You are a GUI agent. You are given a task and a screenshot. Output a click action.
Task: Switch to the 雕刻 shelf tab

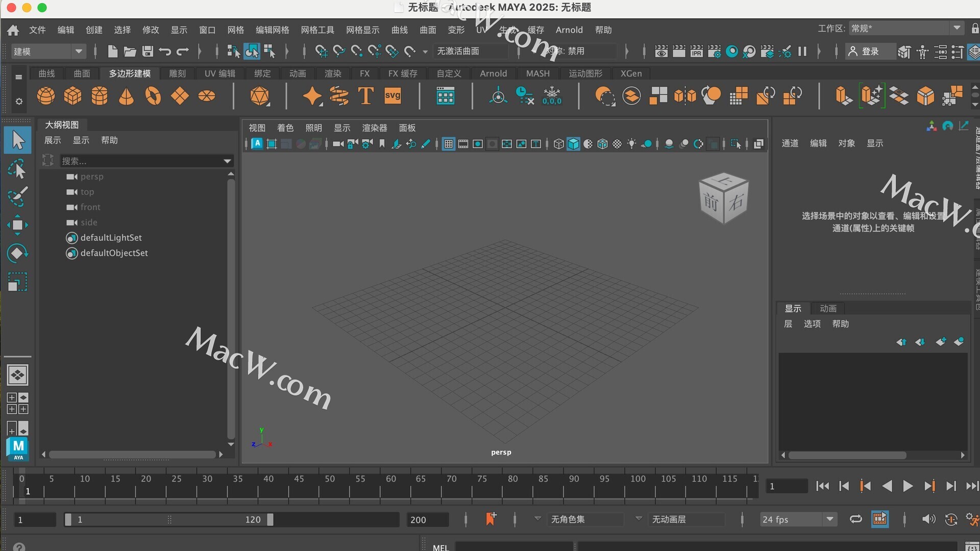178,73
